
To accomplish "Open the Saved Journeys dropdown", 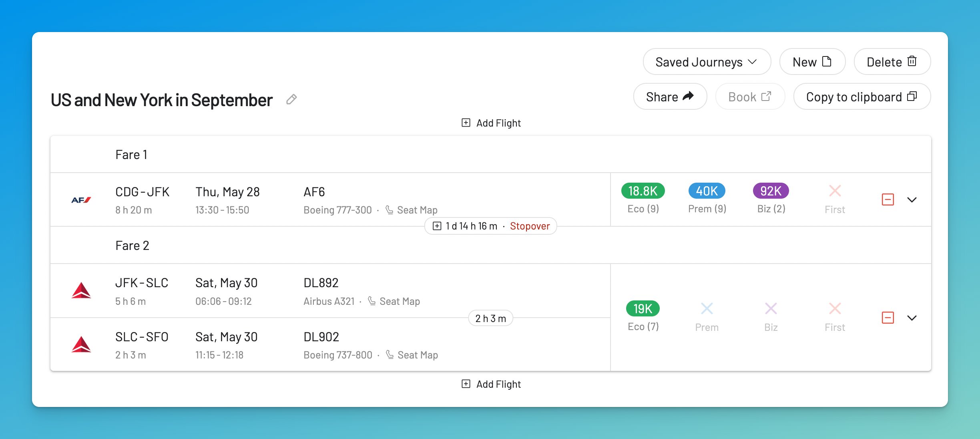I will 707,62.
